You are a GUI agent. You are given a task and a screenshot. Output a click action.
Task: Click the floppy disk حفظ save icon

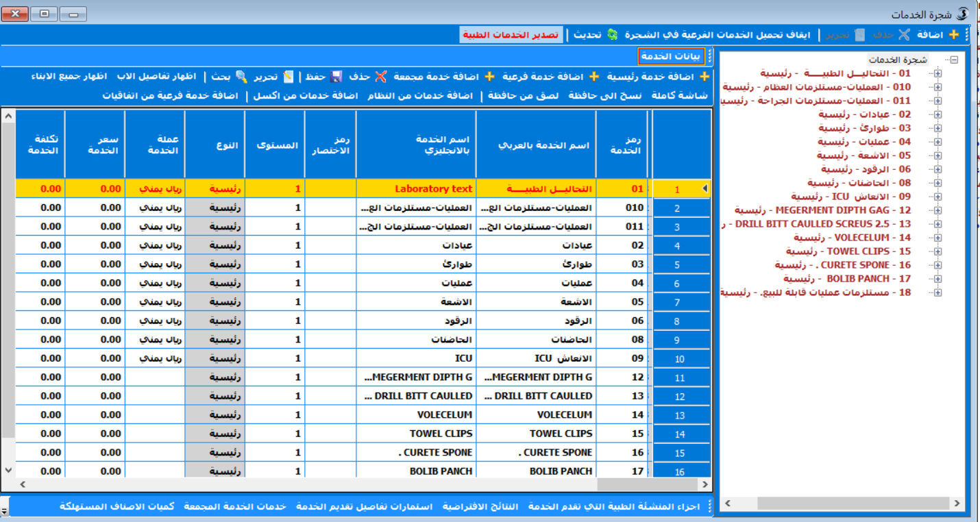[x=336, y=77]
